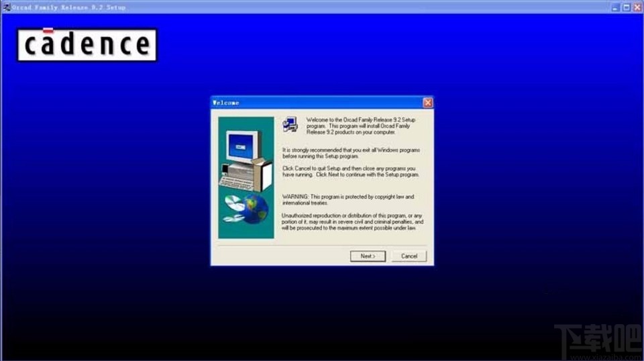Cancel the Orcad setup
This screenshot has height=361, width=644.
[x=409, y=256]
